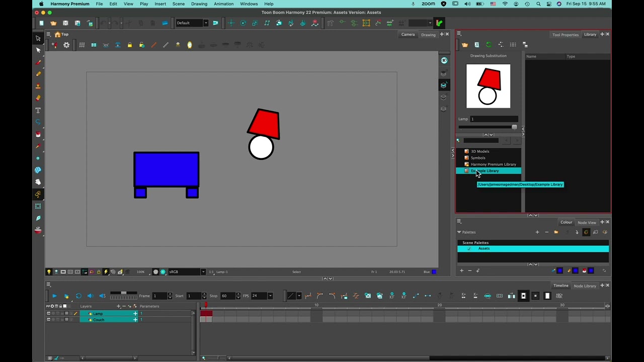Select the Pencil tool
Screen dimensions: 644x362
coord(38,74)
